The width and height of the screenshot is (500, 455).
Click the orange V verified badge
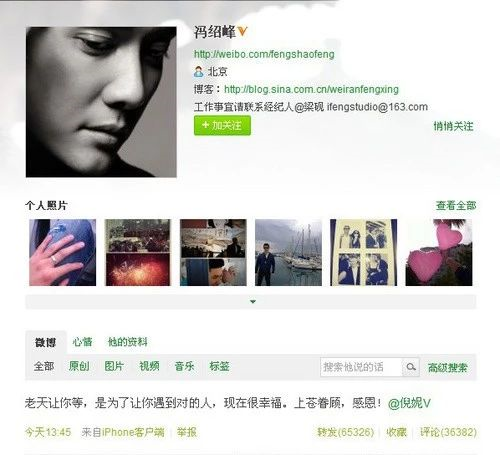click(x=242, y=31)
